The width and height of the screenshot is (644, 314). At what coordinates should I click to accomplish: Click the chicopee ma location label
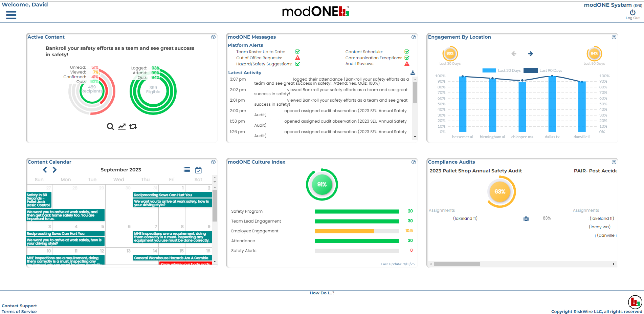(x=522, y=137)
